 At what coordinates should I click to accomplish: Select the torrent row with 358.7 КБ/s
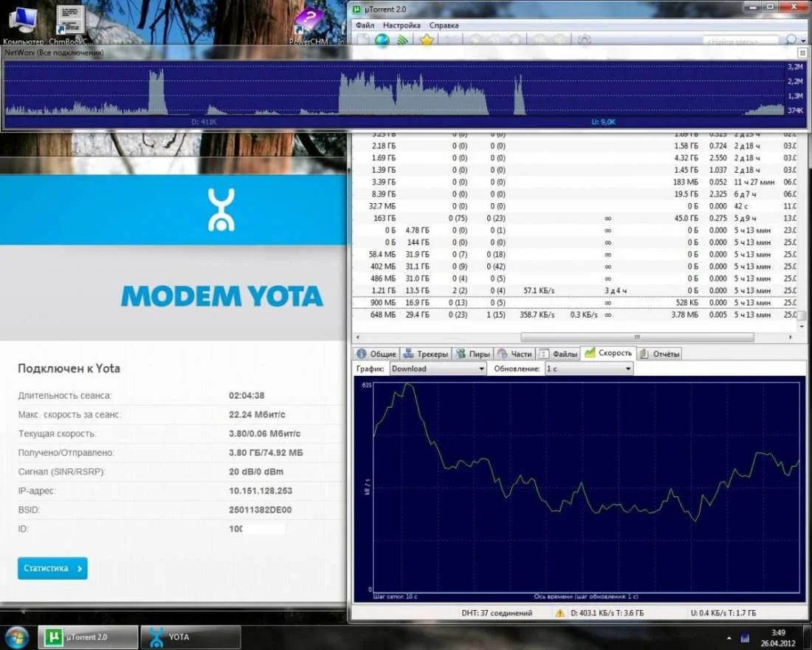[575, 315]
